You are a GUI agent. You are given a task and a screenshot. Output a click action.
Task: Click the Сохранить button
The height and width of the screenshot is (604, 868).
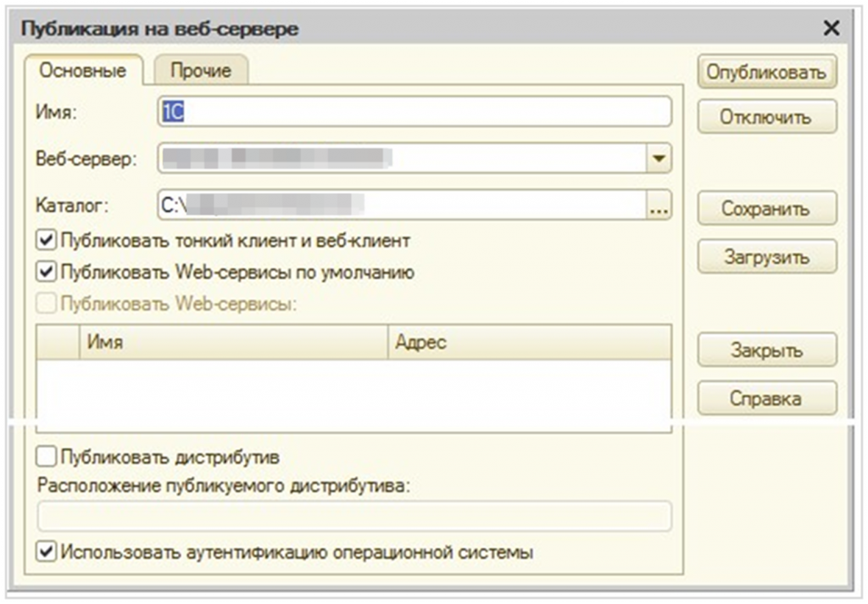click(x=766, y=209)
